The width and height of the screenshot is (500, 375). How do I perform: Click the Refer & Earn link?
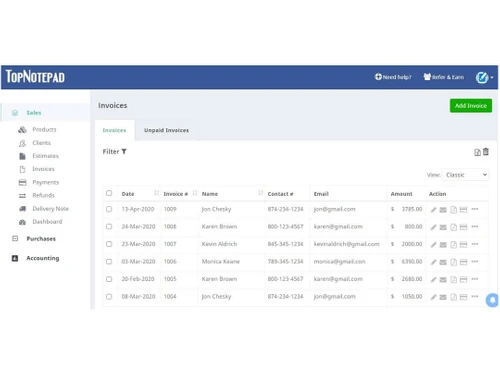coord(444,77)
